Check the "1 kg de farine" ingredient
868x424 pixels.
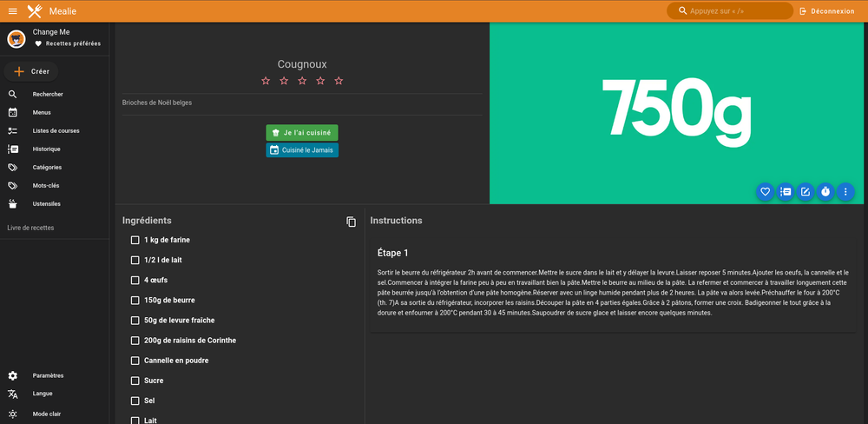[135, 240]
